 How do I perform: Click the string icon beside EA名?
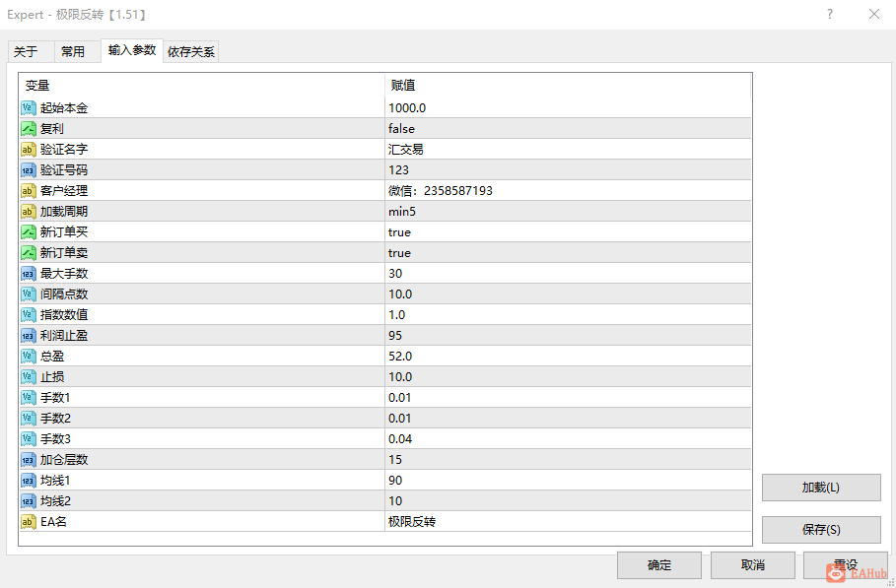pos(29,522)
